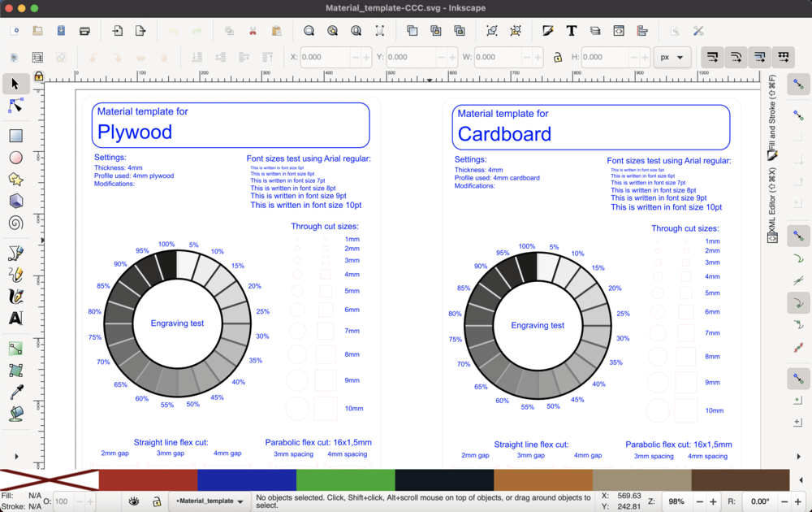The width and height of the screenshot is (812, 512).
Task: Select the Star and polygon tool
Action: 15,180
